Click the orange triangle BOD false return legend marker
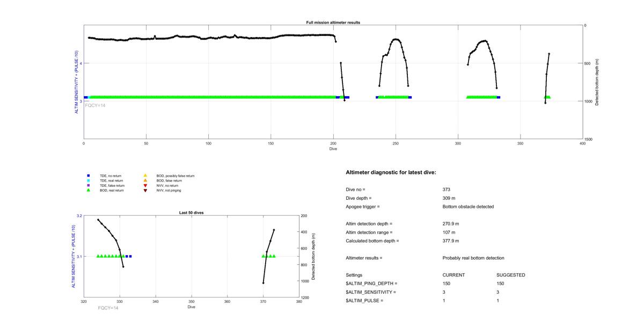 (145, 180)
